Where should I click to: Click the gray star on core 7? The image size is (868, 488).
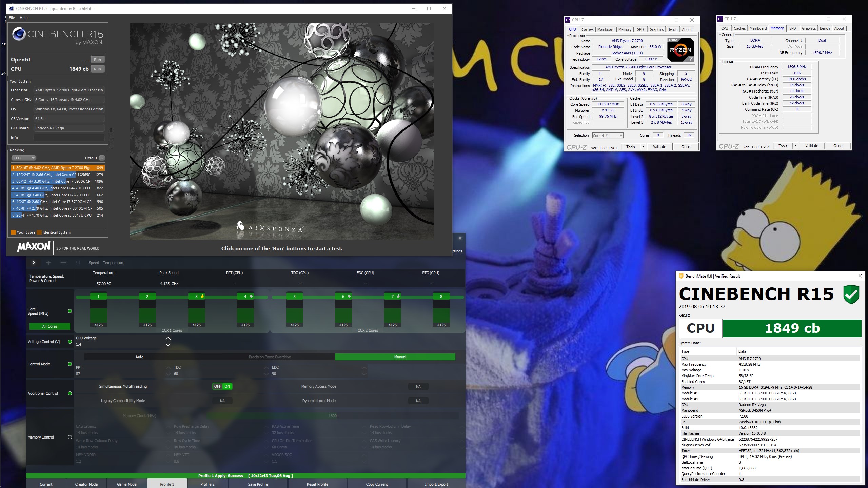[x=398, y=296]
